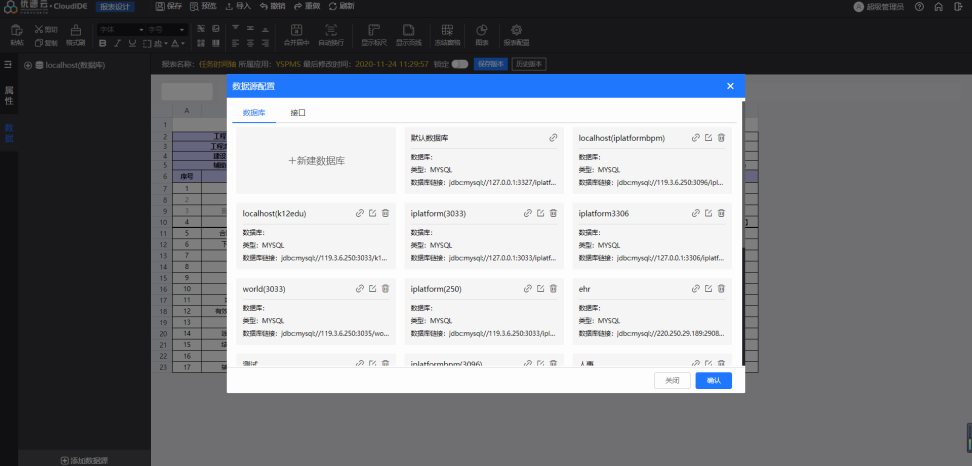
Task: Click link icon on localhost(iplatformbpm) card
Action: 696,138
